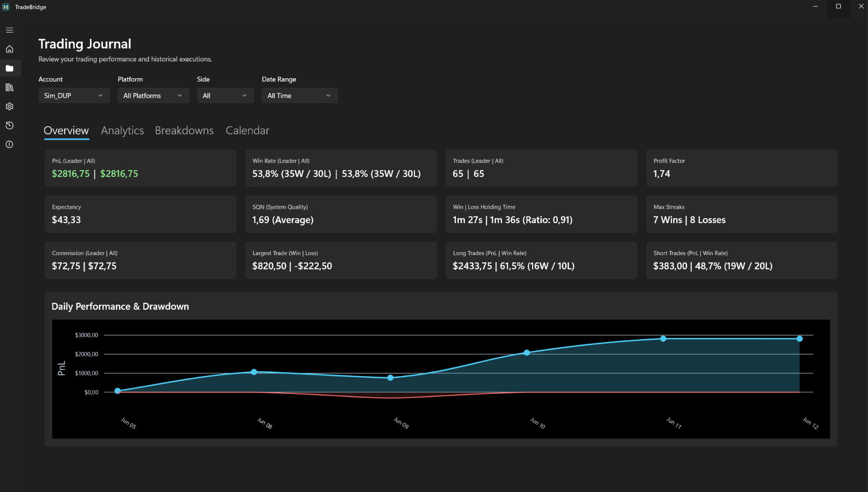
Task: Select the Jun 08 chart data point
Action: point(254,372)
